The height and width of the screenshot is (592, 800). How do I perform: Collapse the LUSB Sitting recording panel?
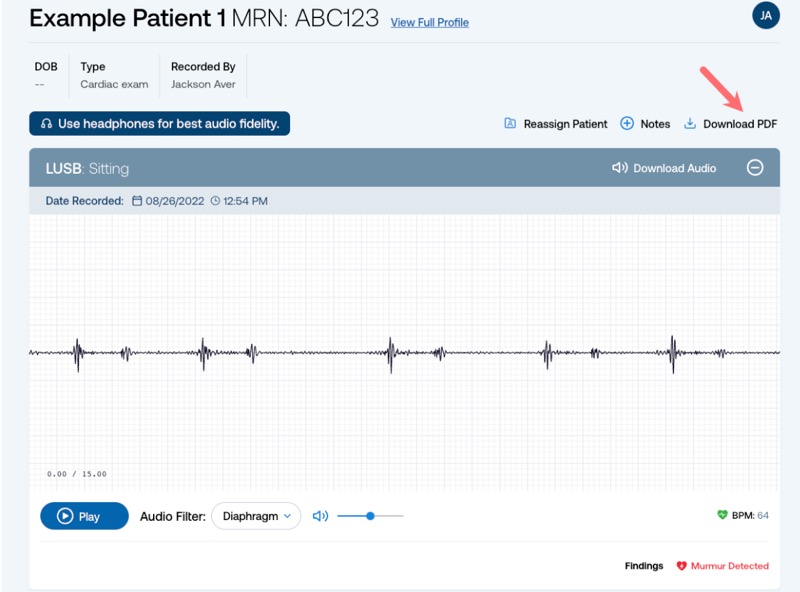point(755,167)
